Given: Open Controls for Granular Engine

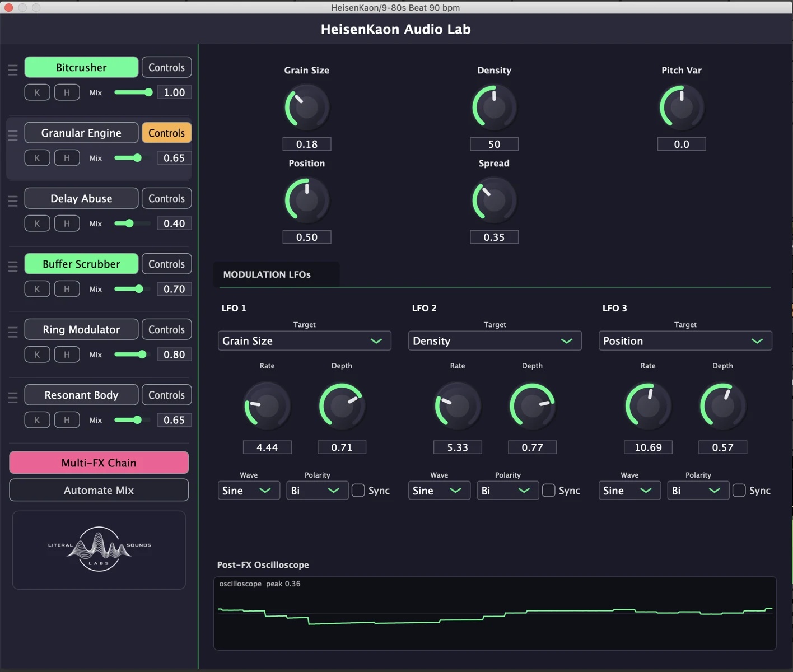Looking at the screenshot, I should point(166,133).
